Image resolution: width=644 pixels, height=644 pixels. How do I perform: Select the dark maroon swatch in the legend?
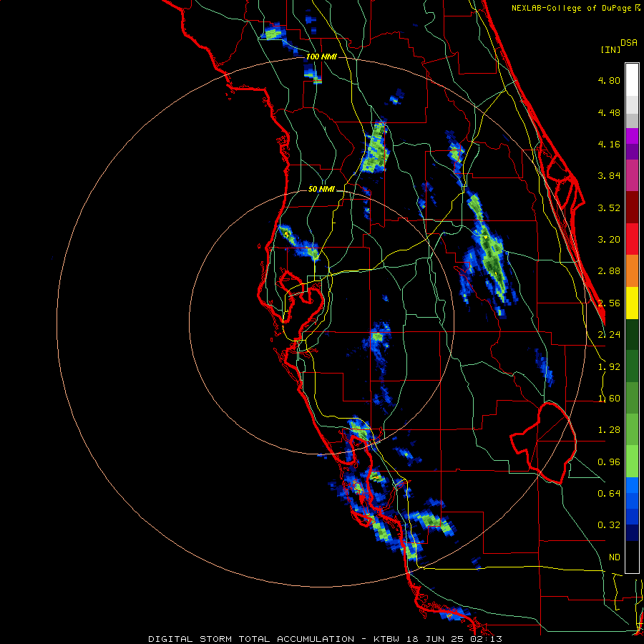(632, 208)
